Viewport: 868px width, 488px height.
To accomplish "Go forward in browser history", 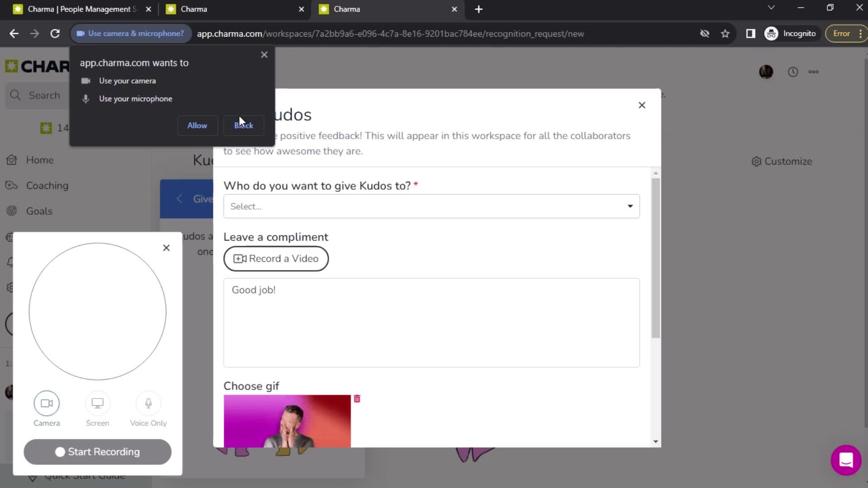I will 34,33.
